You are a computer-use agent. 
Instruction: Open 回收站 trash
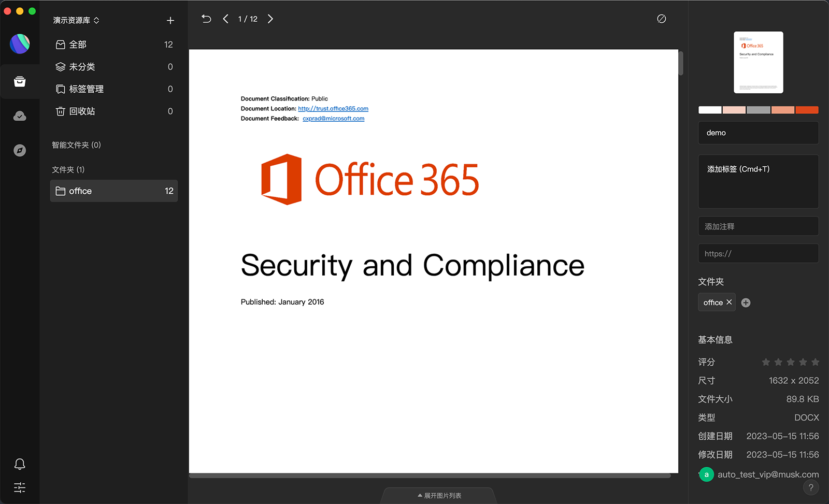[114, 111]
